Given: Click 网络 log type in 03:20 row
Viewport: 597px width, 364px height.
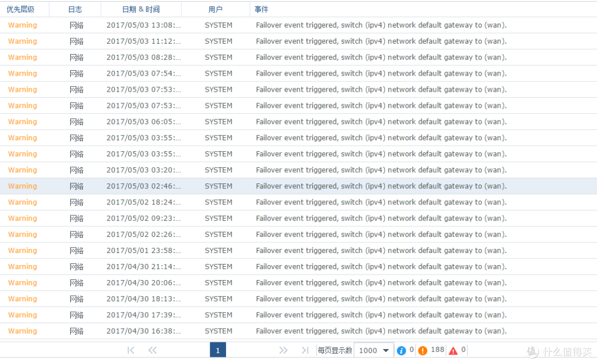Looking at the screenshot, I should 76,170.
